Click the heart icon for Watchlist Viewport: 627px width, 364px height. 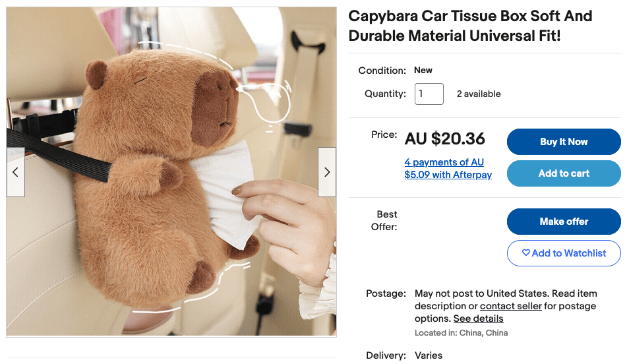(525, 253)
